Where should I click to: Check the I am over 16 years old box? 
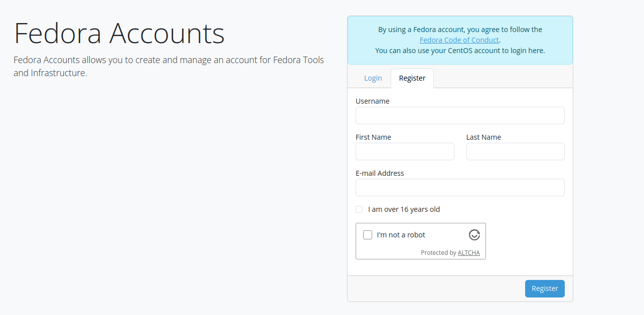click(359, 209)
